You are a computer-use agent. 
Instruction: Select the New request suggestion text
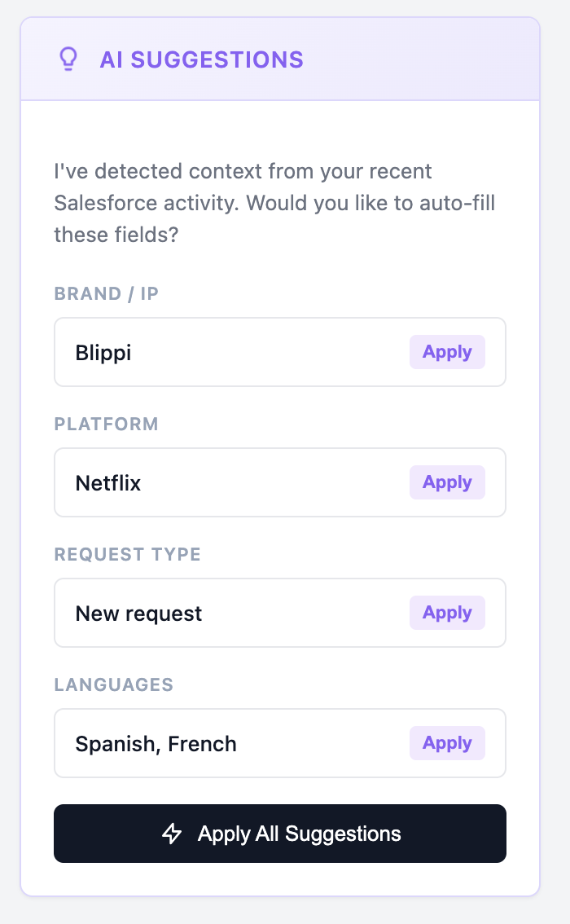138,614
